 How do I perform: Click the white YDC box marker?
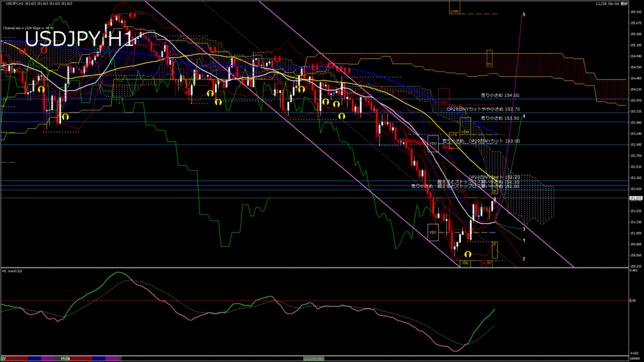[x=433, y=233]
